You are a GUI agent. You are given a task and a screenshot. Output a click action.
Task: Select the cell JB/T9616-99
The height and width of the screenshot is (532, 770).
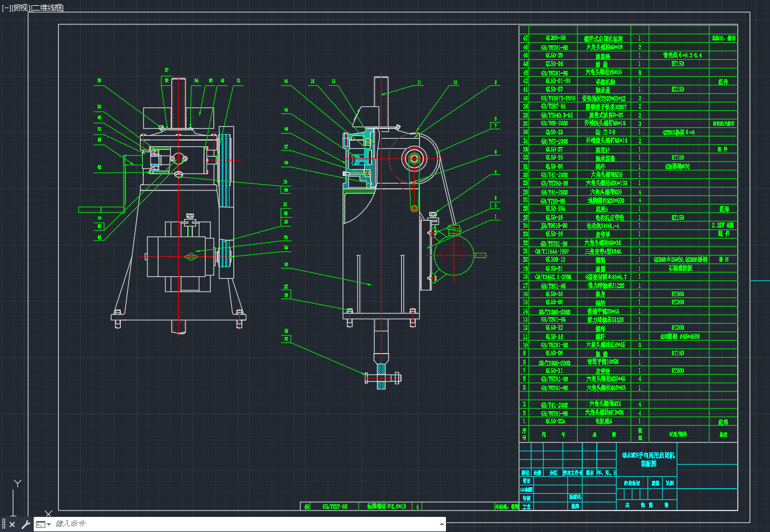tap(555, 225)
